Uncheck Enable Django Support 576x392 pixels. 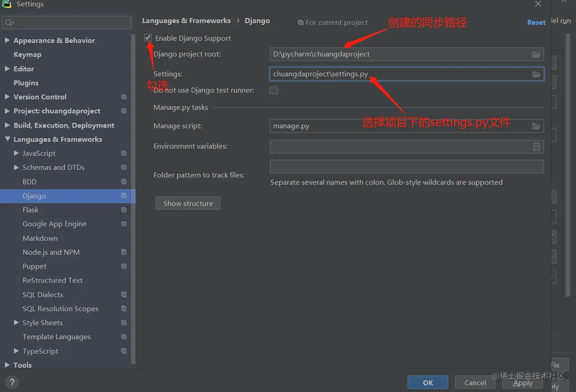(148, 38)
